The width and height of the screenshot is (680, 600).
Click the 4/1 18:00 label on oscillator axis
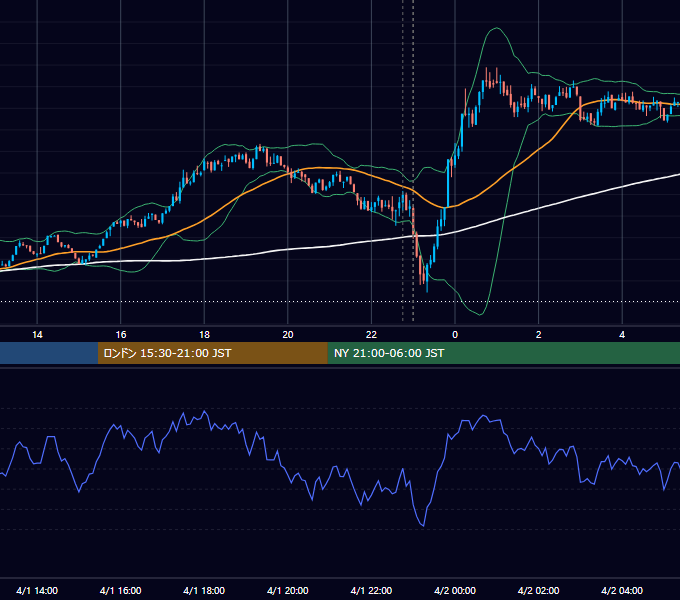(204, 590)
